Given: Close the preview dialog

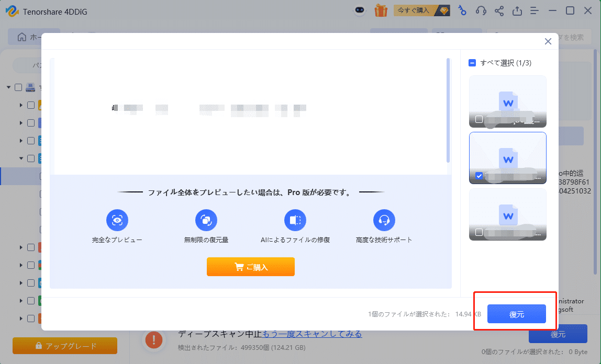Looking at the screenshot, I should point(548,41).
